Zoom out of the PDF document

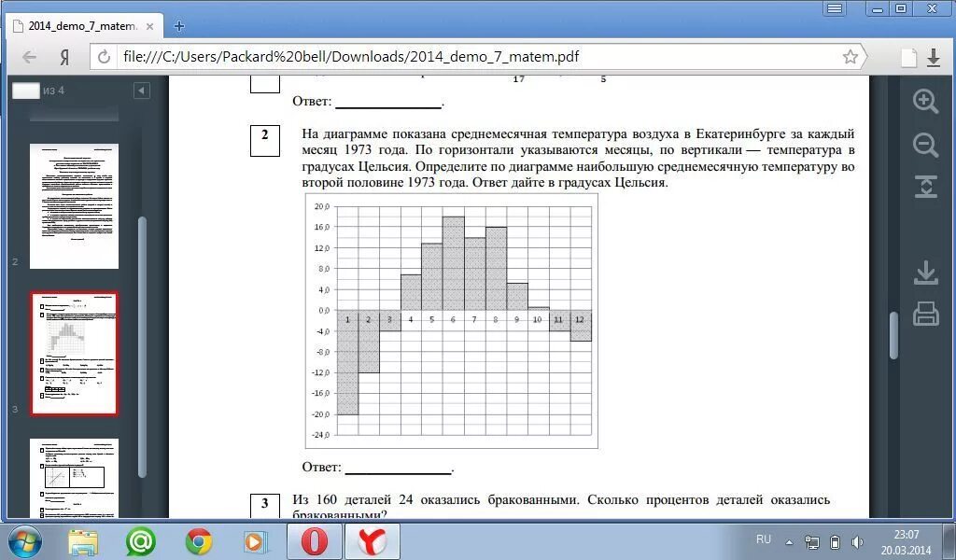coord(925,145)
